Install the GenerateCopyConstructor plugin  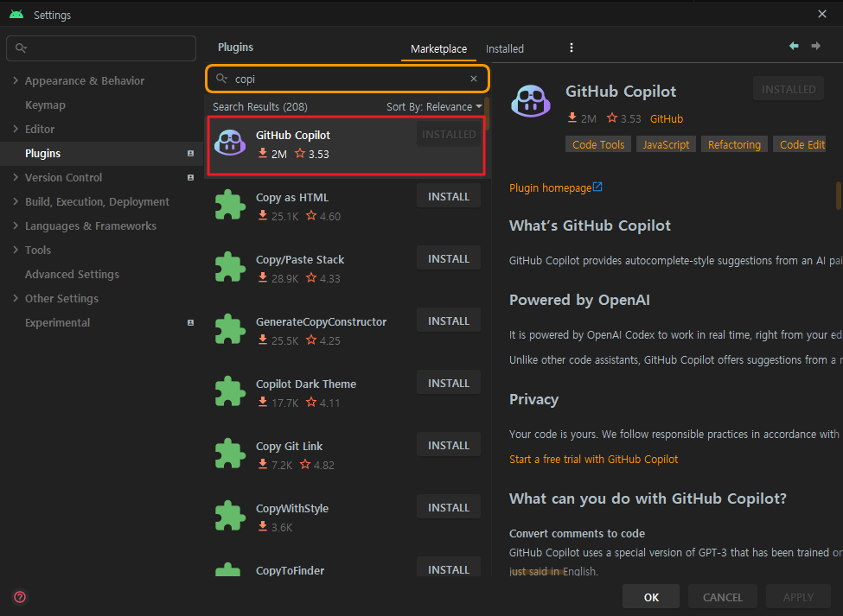pos(449,321)
